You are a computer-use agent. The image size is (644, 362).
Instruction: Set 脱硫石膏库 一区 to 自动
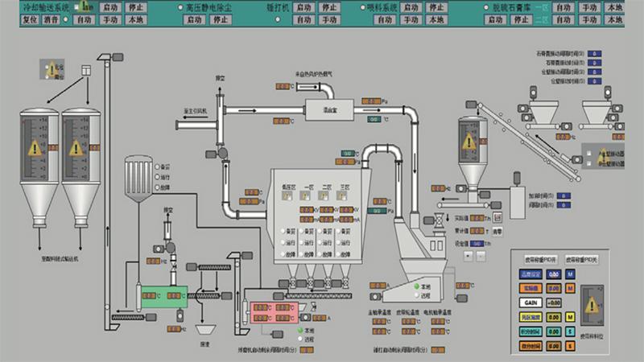(563, 7)
